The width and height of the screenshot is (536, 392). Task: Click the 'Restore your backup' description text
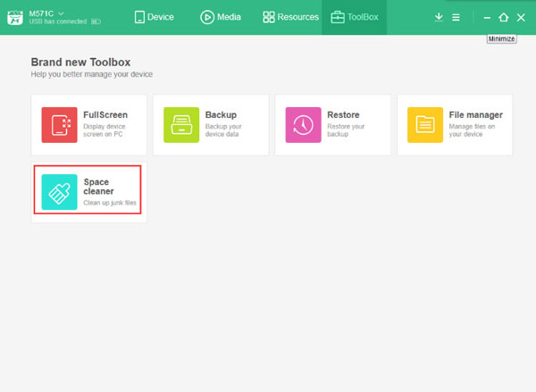[x=348, y=130]
